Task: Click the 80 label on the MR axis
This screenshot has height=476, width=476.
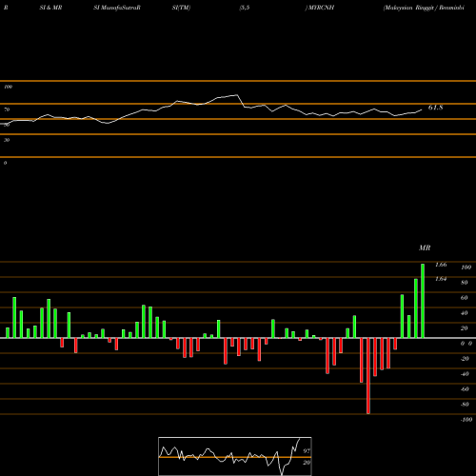Action: pos(465,283)
